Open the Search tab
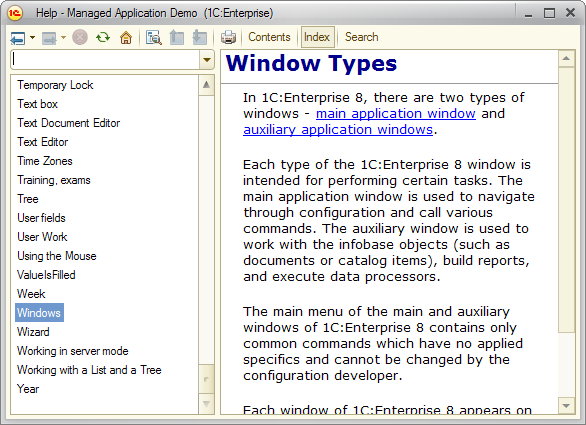Viewport: 586px width, 425px height. tap(361, 37)
